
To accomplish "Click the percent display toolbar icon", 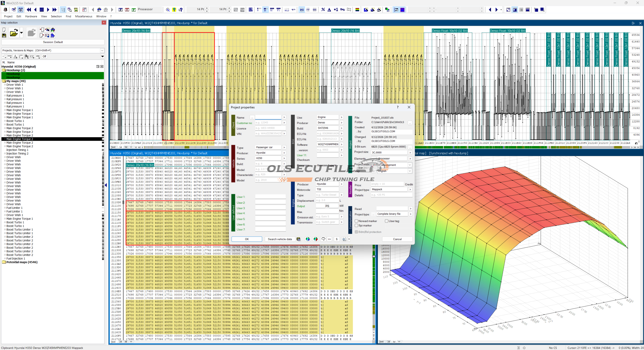I will 323,10.
